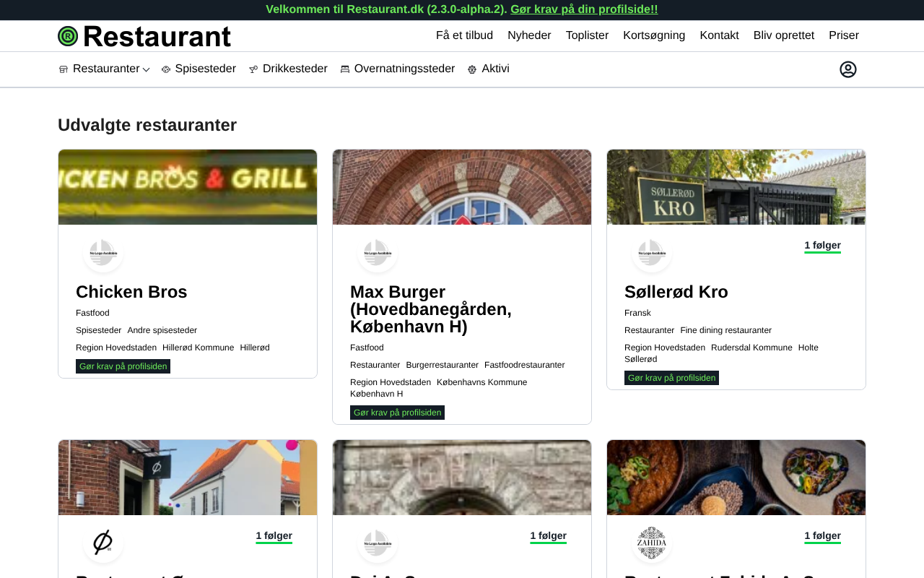This screenshot has width=924, height=578.
Task: Open Chicken Bros restaurant title
Action: click(131, 292)
